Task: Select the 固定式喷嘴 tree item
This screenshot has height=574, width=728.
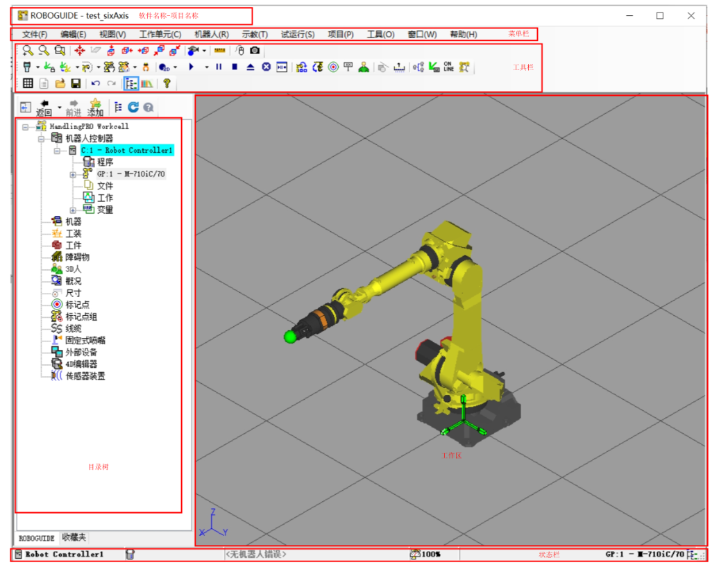Action: tap(85, 340)
